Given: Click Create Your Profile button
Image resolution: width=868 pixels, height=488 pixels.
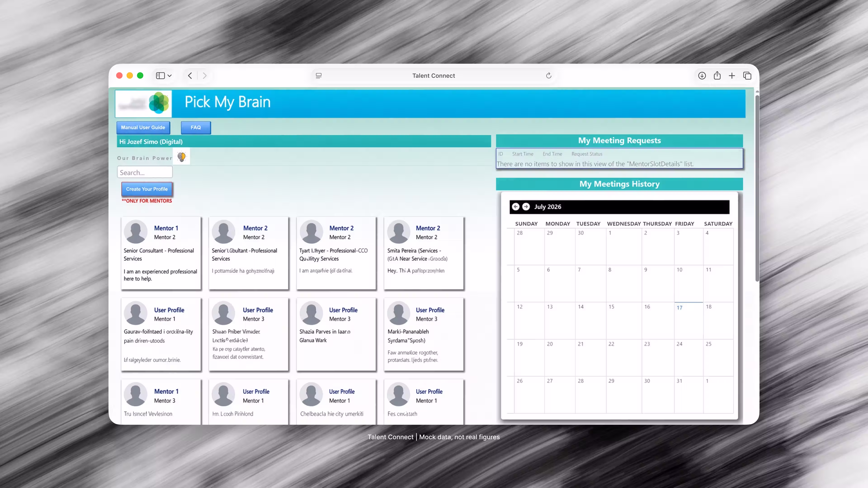Looking at the screenshot, I should click(147, 189).
